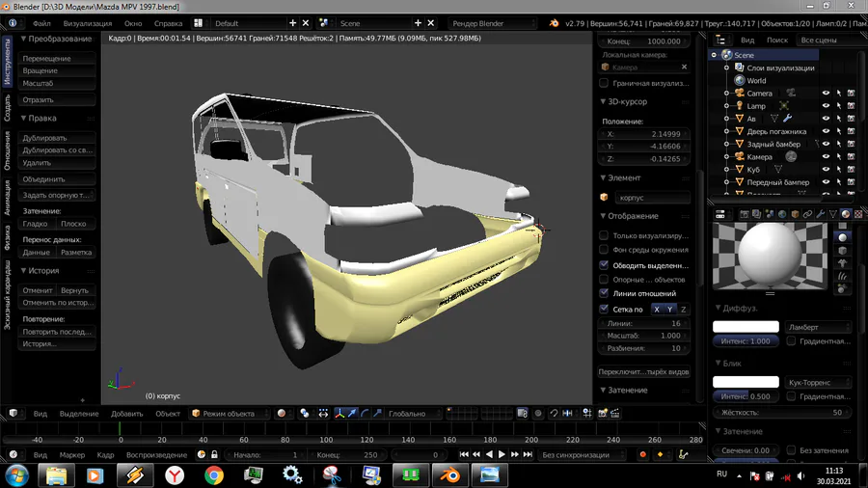The height and width of the screenshot is (488, 868).
Task: Click Переключит...тырёх видов button
Action: click(x=644, y=372)
